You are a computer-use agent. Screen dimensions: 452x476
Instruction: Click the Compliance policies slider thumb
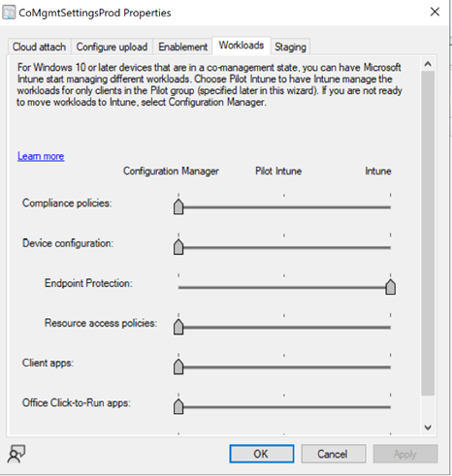click(x=178, y=206)
